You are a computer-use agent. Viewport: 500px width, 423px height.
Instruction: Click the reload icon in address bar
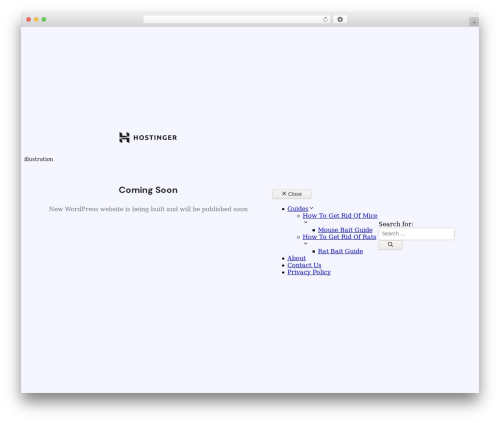click(x=325, y=20)
